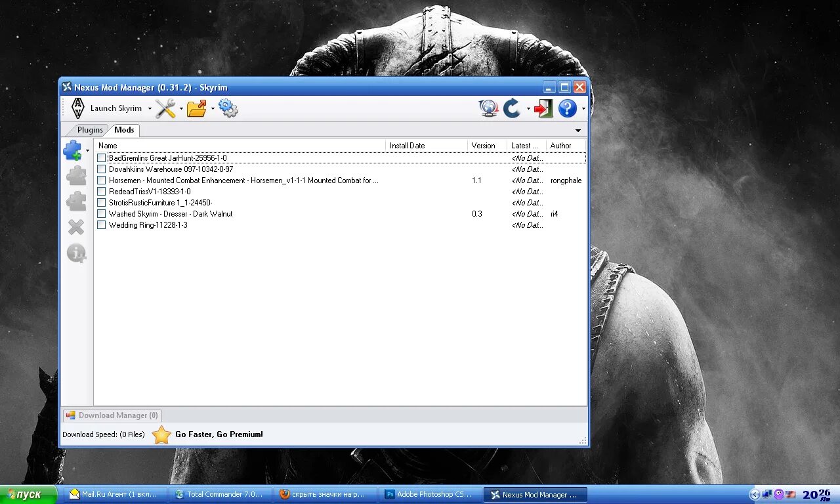Enable the Dovahkiins Warehouse mod checkbox
840x504 pixels.
point(101,169)
